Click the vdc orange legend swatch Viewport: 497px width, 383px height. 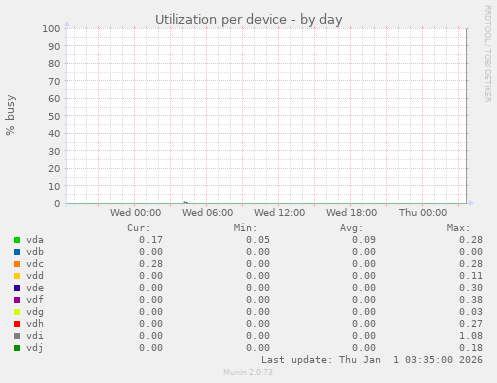click(x=17, y=264)
